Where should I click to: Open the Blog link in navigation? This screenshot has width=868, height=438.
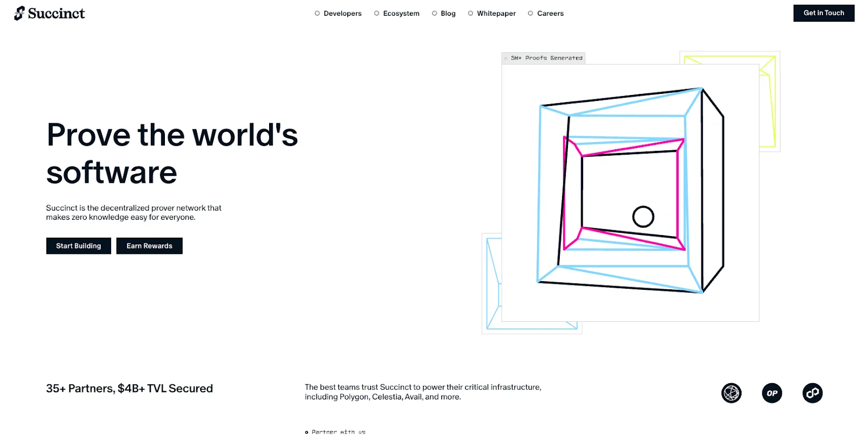[x=448, y=14]
